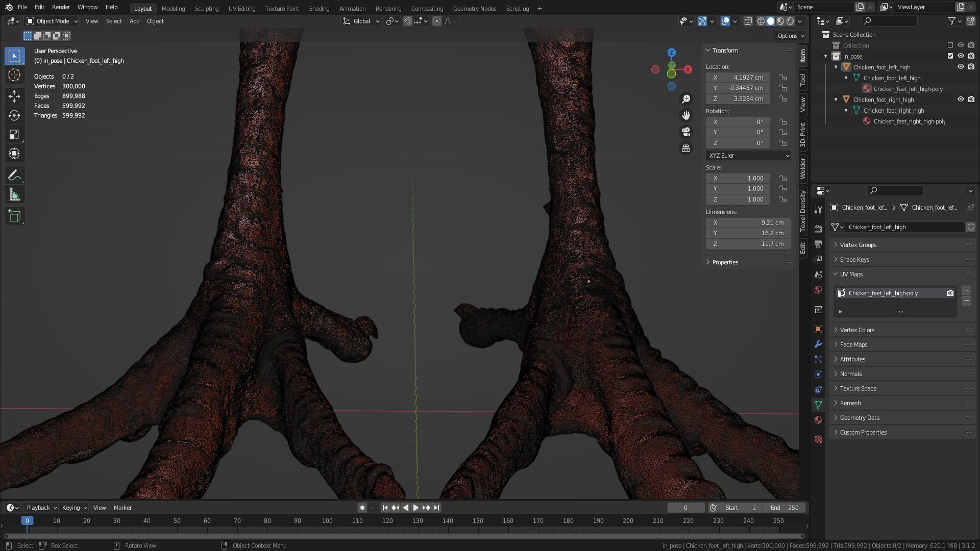Open Texture properties checker tab
The width and height of the screenshot is (980, 551).
pos(818,439)
